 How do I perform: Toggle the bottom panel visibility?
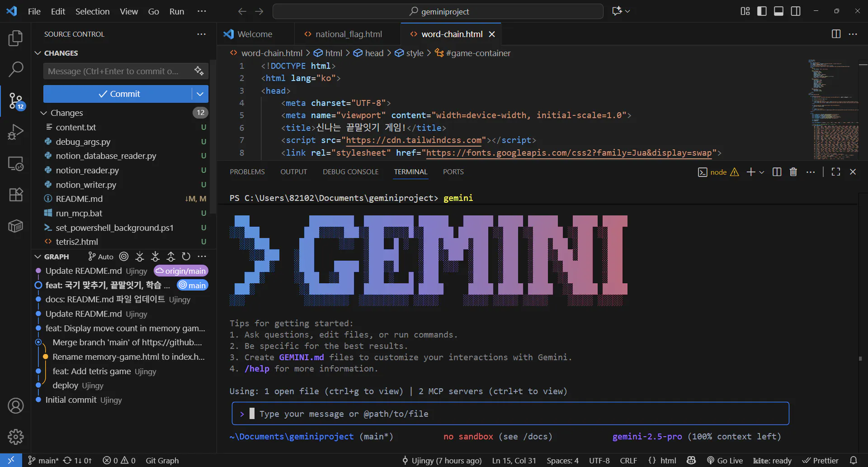778,11
